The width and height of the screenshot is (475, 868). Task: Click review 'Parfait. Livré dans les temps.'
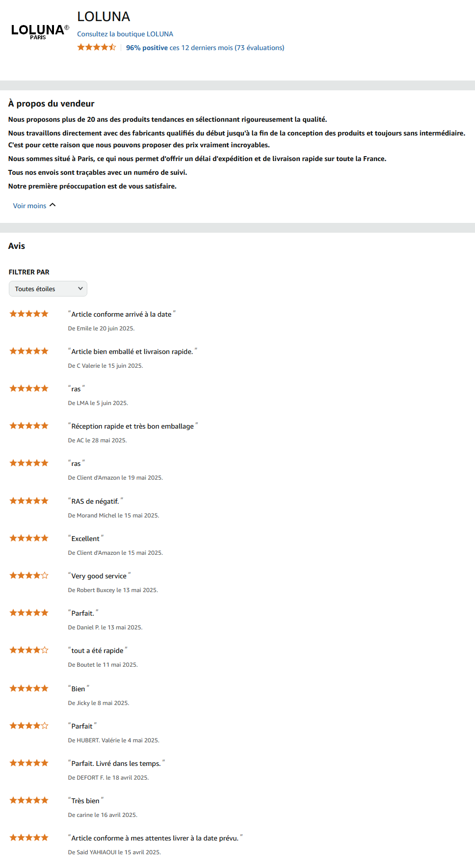pos(116,763)
